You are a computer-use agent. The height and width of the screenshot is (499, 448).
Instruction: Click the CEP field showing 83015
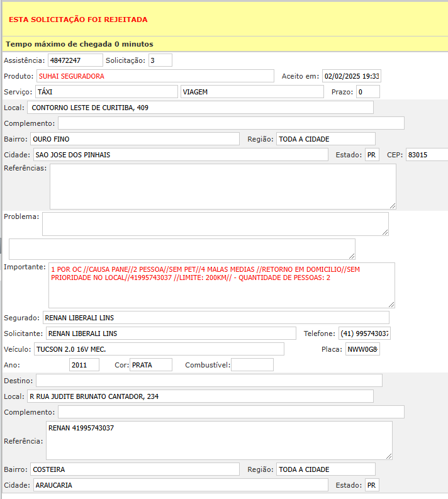[427, 155]
